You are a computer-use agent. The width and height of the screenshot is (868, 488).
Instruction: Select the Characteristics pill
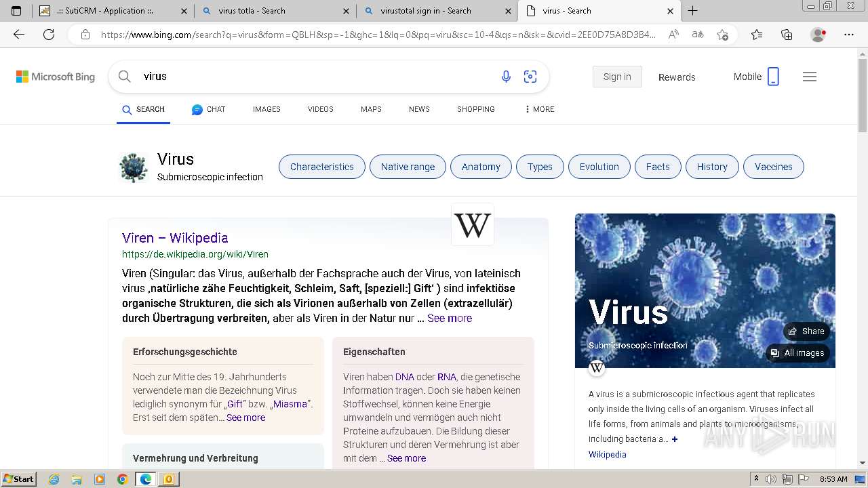pos(322,167)
